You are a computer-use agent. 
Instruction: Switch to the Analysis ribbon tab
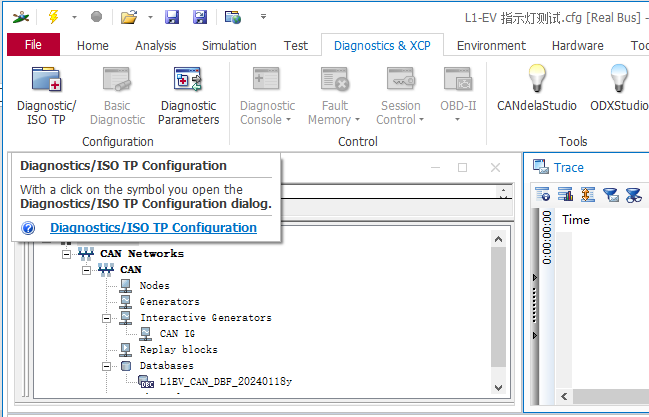point(156,46)
